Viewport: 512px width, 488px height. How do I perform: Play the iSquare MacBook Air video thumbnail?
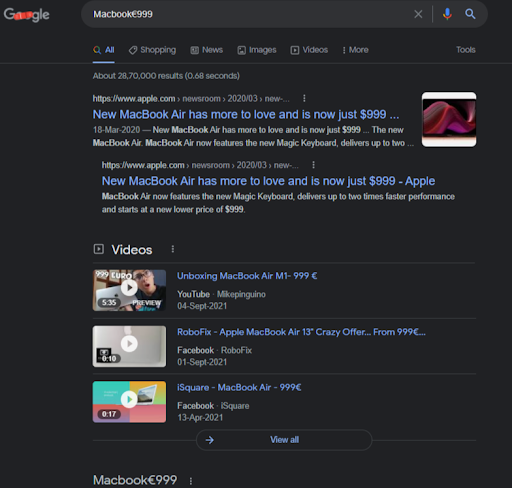point(129,402)
